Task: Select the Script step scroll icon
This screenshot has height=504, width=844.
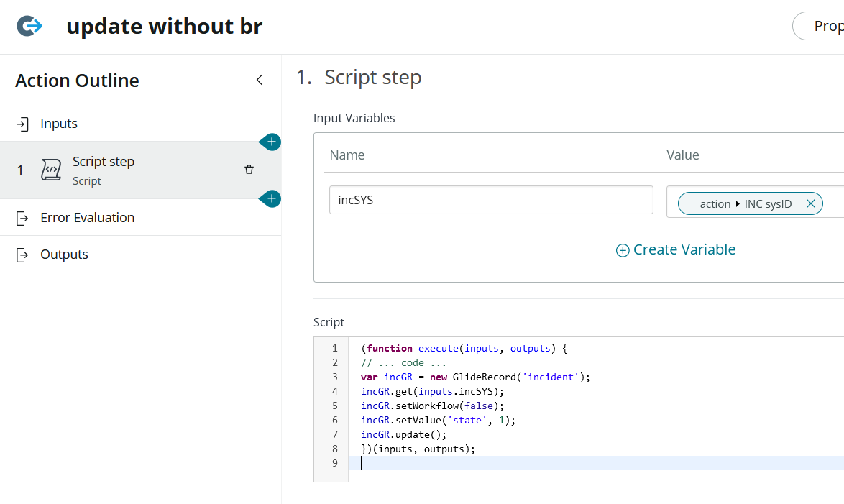Action: click(x=51, y=170)
